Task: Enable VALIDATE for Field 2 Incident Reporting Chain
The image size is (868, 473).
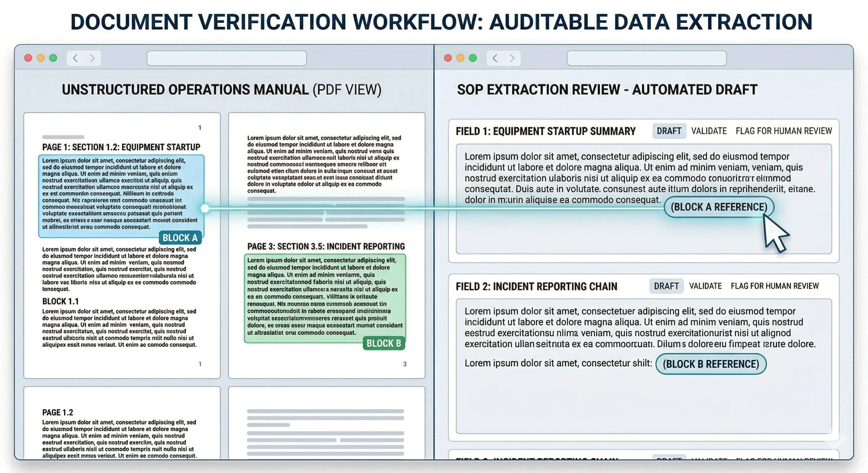Action: (x=705, y=286)
